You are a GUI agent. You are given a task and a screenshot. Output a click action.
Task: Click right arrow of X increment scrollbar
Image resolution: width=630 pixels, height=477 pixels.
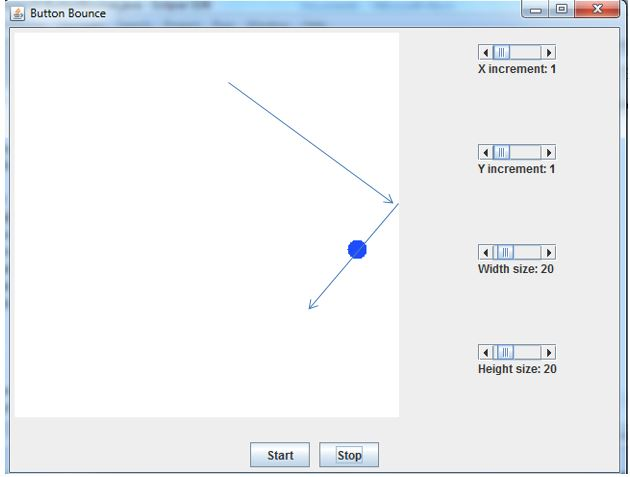(x=548, y=52)
